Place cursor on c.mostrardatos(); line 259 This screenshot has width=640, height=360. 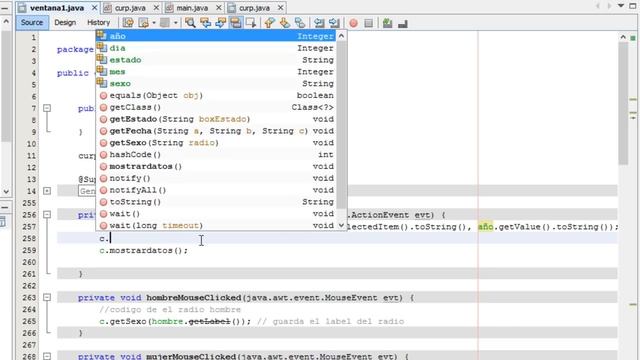[144, 250]
